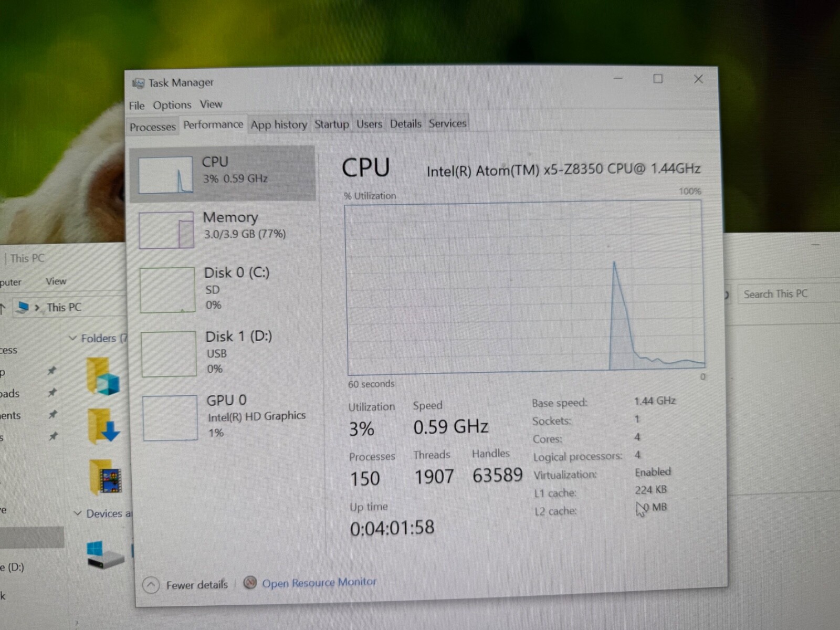
Task: Click the Memory 3.0/3.9 GB label
Action: tap(245, 234)
